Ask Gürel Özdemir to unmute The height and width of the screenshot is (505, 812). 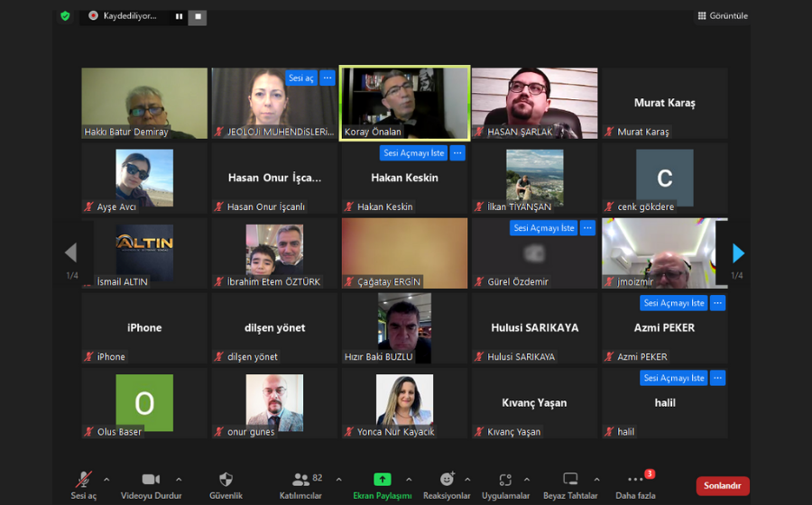tap(544, 228)
